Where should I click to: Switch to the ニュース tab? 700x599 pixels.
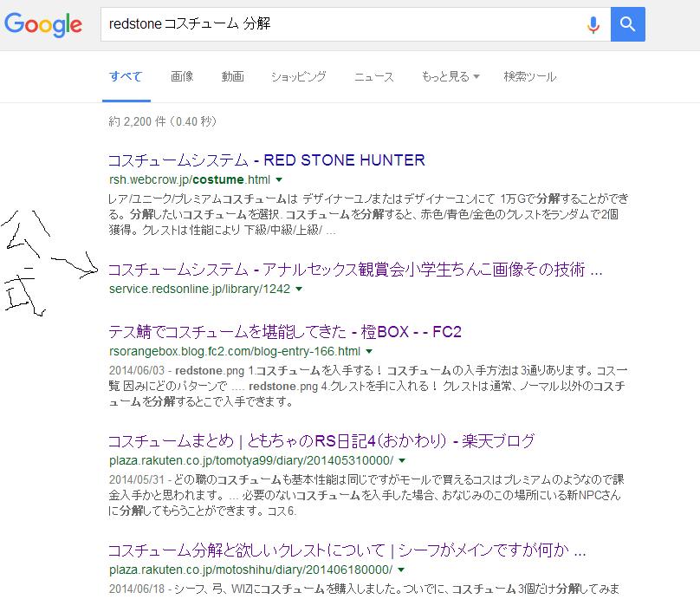(x=374, y=76)
